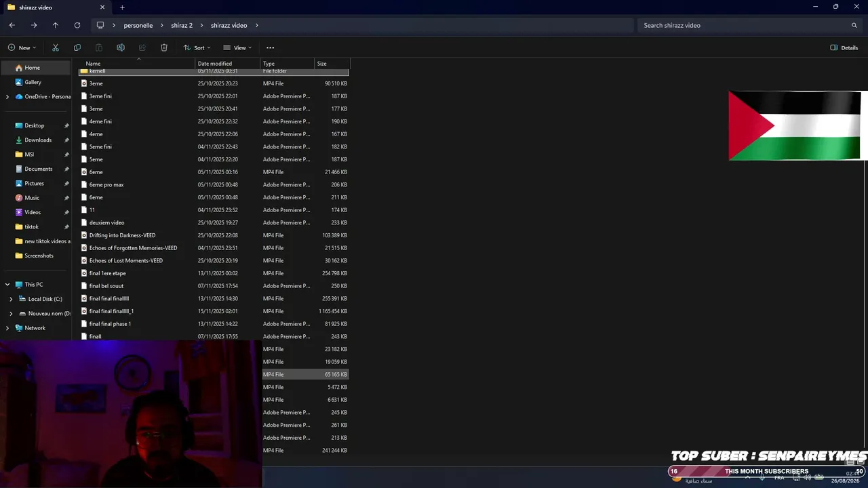Expand the Nouveau nom drive node
This screenshot has height=488, width=868.
(x=11, y=314)
